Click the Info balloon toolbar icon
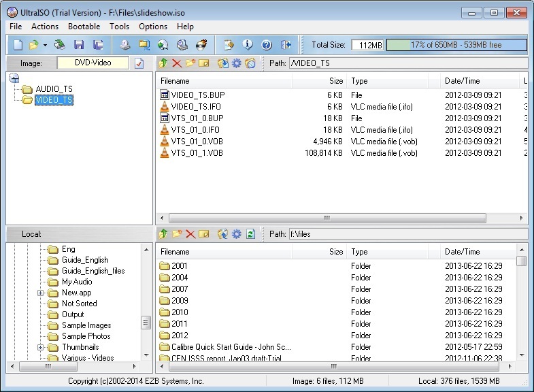The image size is (534, 392). pos(248,45)
